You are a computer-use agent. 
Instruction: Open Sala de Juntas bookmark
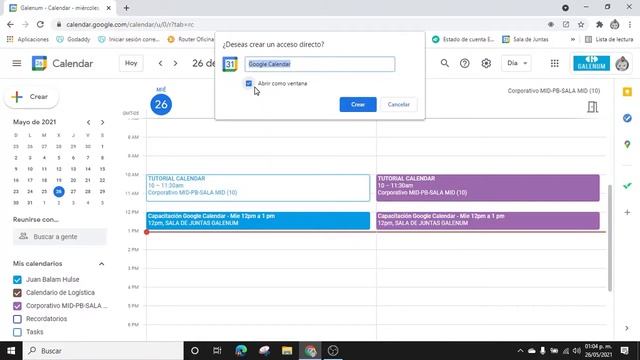(525, 39)
